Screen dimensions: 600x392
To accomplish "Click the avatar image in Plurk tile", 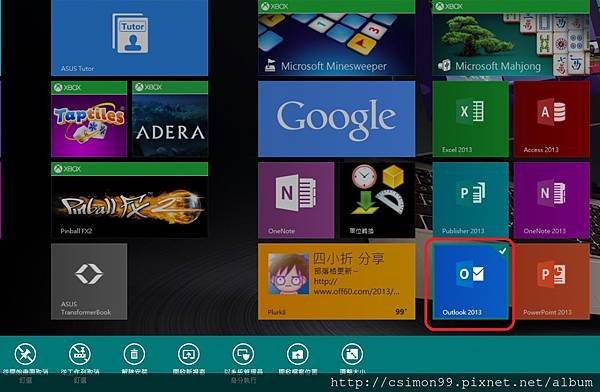I will click(x=288, y=274).
